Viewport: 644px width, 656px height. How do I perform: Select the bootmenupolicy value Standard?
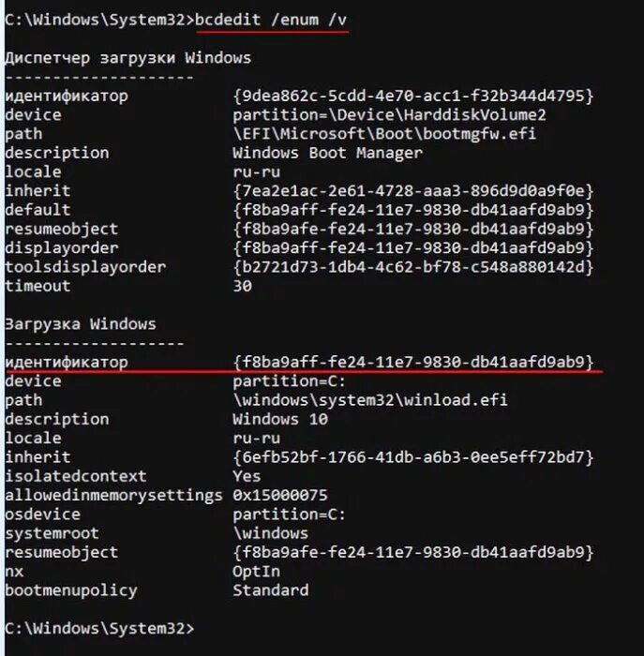[x=270, y=590]
